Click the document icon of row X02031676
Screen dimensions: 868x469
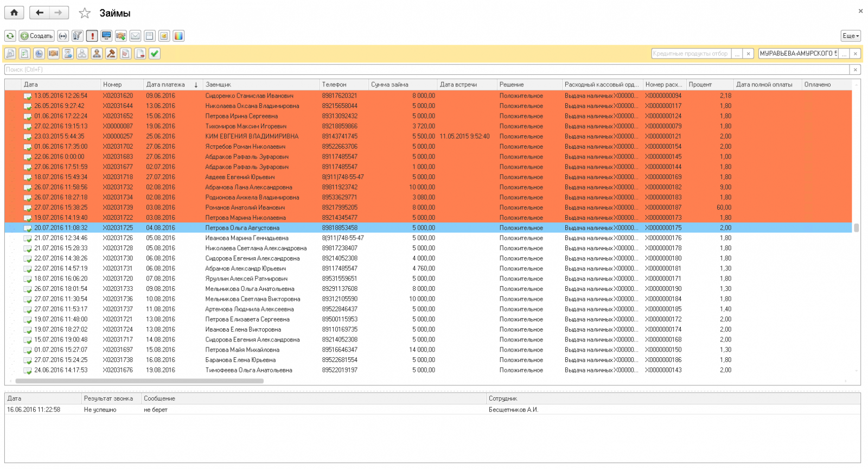[27, 371]
